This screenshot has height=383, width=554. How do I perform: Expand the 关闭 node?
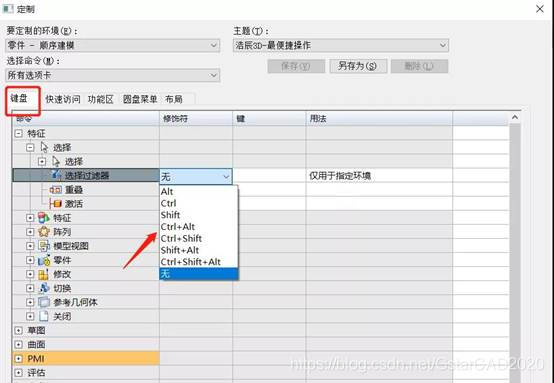30,316
